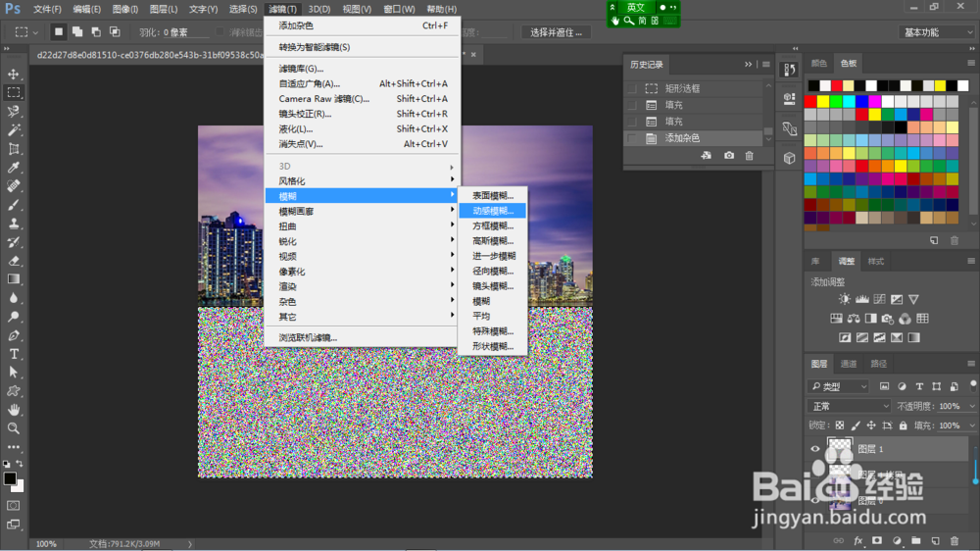Click zoom level 100% field in status bar
Image resolution: width=980 pixels, height=551 pixels.
(x=46, y=544)
